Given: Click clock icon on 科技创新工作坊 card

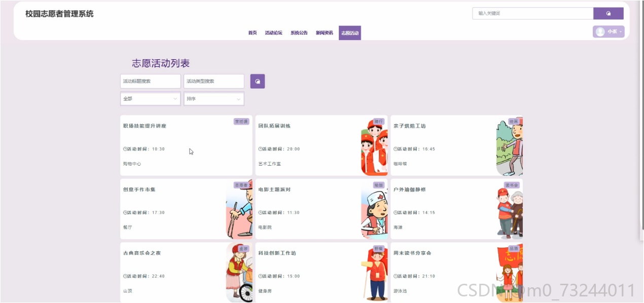Looking at the screenshot, I should 260,276.
